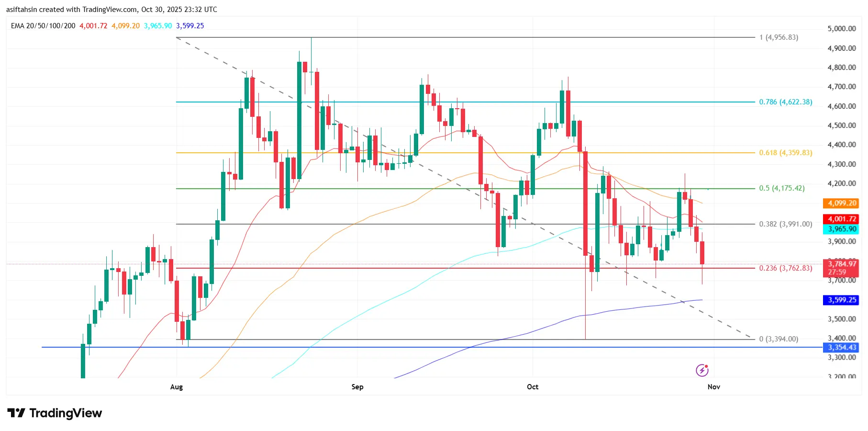Select the red 4,001.72 EMA value

click(93, 26)
